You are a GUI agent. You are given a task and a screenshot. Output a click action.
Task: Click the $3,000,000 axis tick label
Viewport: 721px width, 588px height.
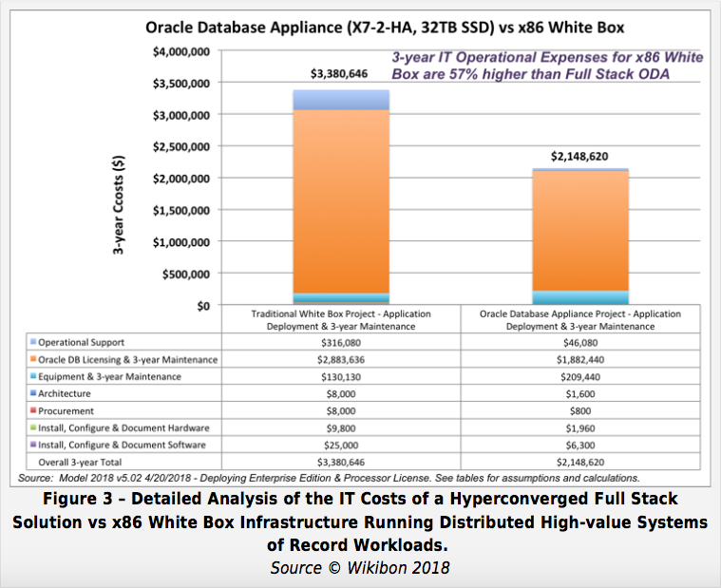pos(181,115)
